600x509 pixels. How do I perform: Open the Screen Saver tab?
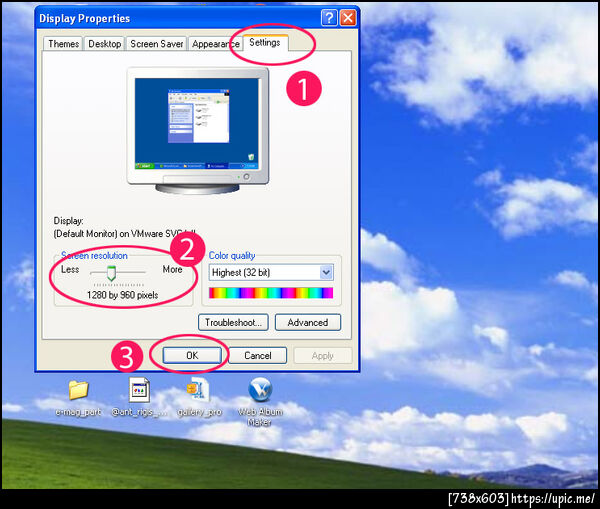(157, 44)
